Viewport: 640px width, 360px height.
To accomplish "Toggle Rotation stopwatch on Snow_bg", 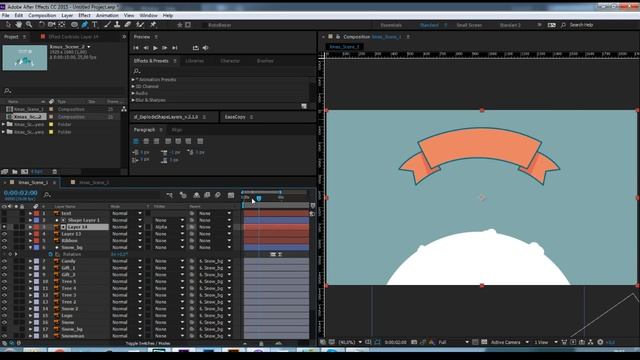I will 51,254.
